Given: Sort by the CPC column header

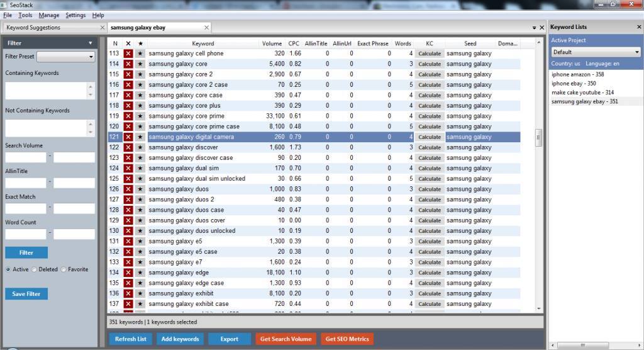Looking at the screenshot, I should tap(294, 43).
